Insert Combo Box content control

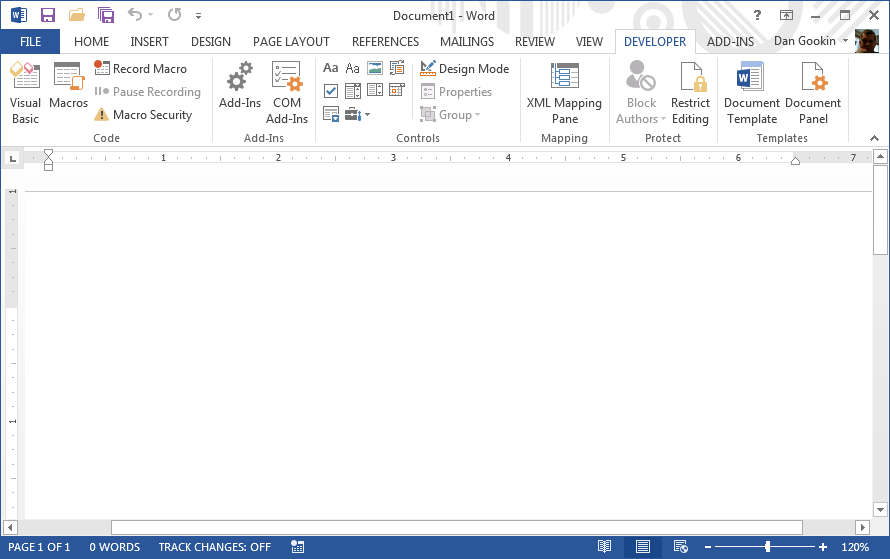pos(352,90)
